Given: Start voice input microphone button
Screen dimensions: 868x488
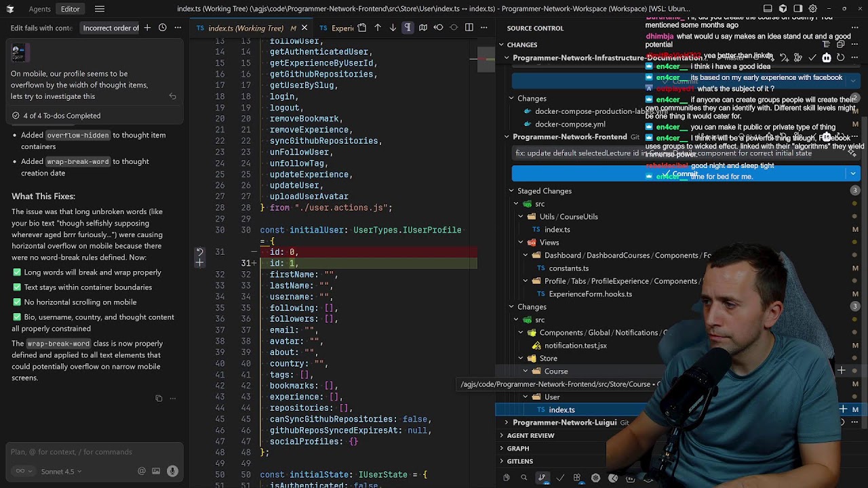Looking at the screenshot, I should click(x=172, y=471).
